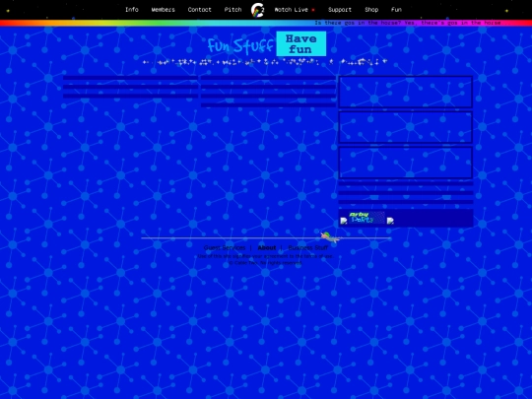The height and width of the screenshot is (399, 532).
Task: Visit the Shop page
Action: click(371, 10)
